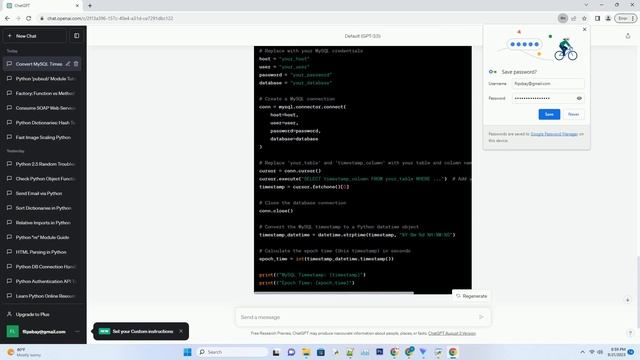Open Python Authentication API chat
Viewport: 640px width, 360px height.
point(42,281)
